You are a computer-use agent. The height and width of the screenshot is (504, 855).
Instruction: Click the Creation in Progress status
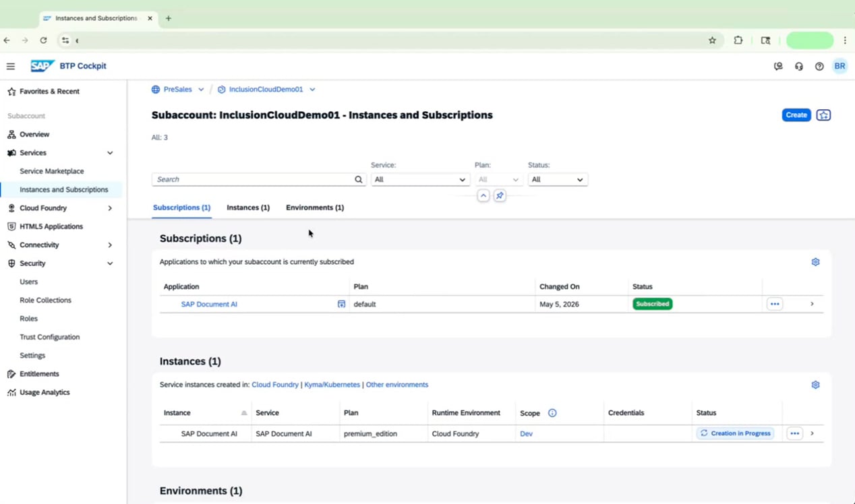point(735,433)
